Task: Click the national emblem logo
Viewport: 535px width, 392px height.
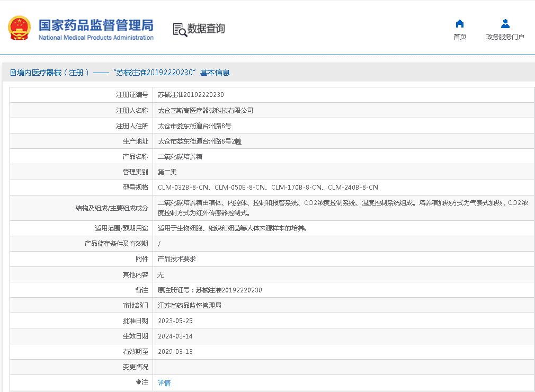Action: tap(20, 29)
